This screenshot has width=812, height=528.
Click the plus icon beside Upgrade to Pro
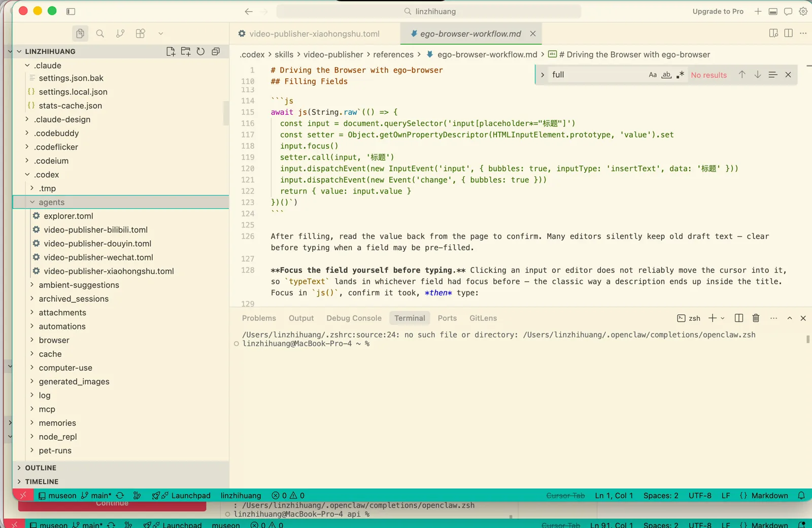tap(758, 11)
